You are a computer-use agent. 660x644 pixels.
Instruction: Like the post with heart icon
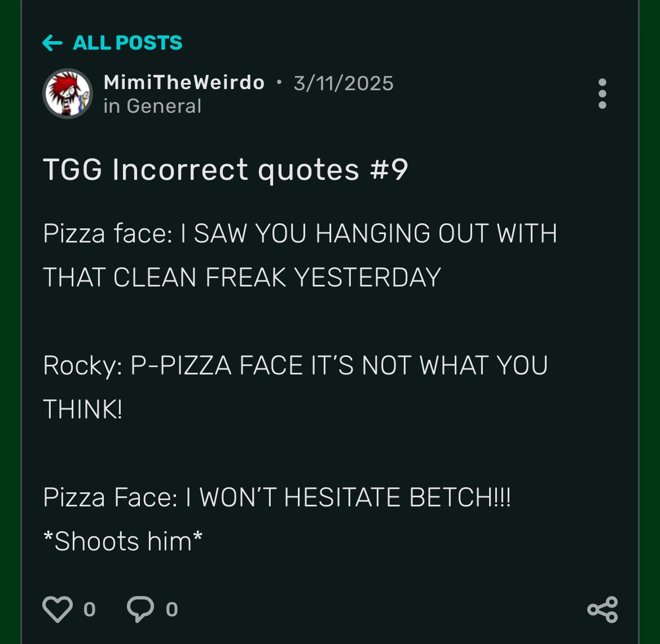coord(58,609)
